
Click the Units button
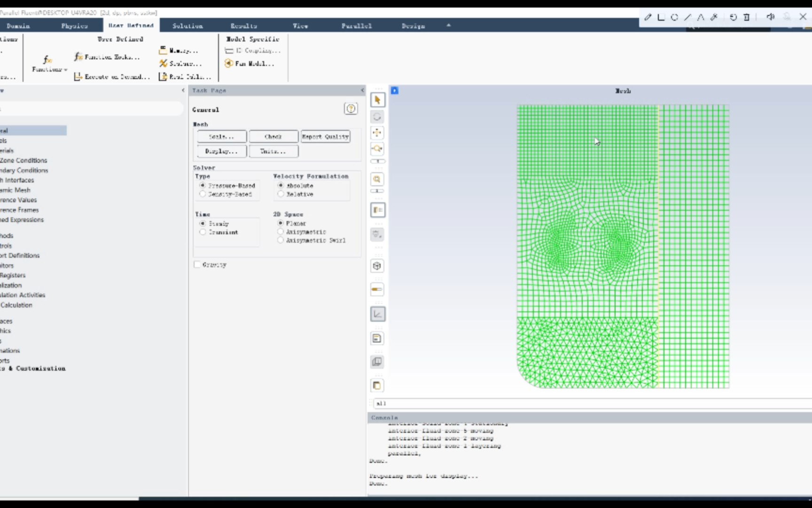pyautogui.click(x=273, y=151)
